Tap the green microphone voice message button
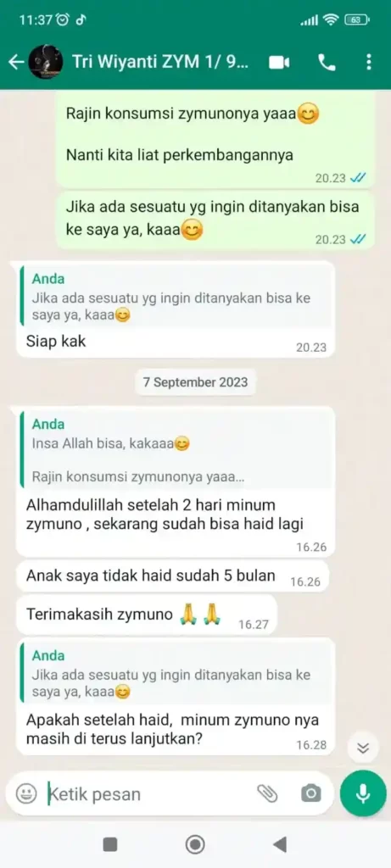This screenshot has height=868, width=391. coord(363,793)
